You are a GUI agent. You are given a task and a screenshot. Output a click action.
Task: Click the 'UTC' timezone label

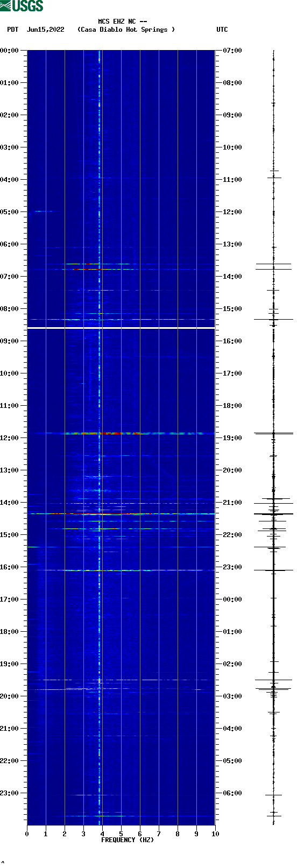coord(222,30)
